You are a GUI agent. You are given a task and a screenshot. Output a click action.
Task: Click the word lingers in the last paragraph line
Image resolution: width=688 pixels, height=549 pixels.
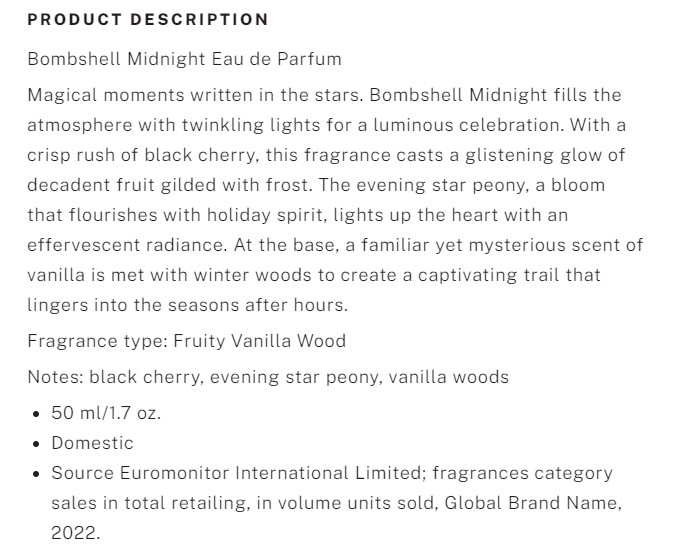[x=55, y=305]
